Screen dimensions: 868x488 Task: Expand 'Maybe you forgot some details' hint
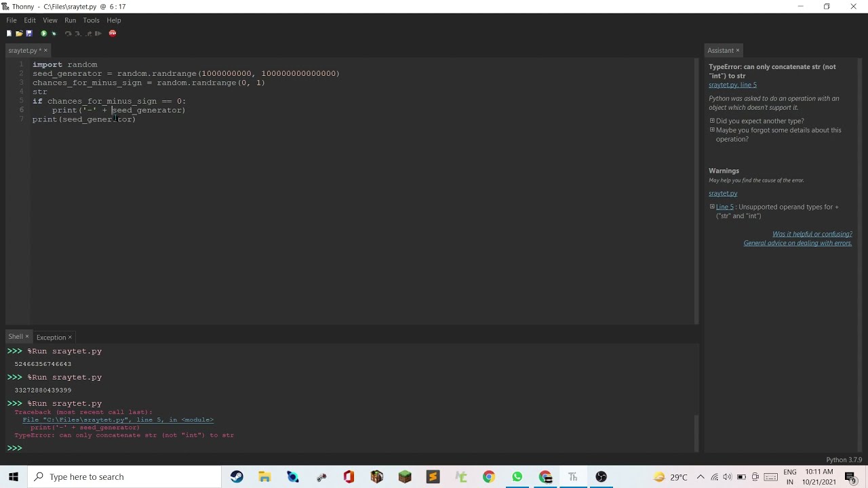(712, 130)
